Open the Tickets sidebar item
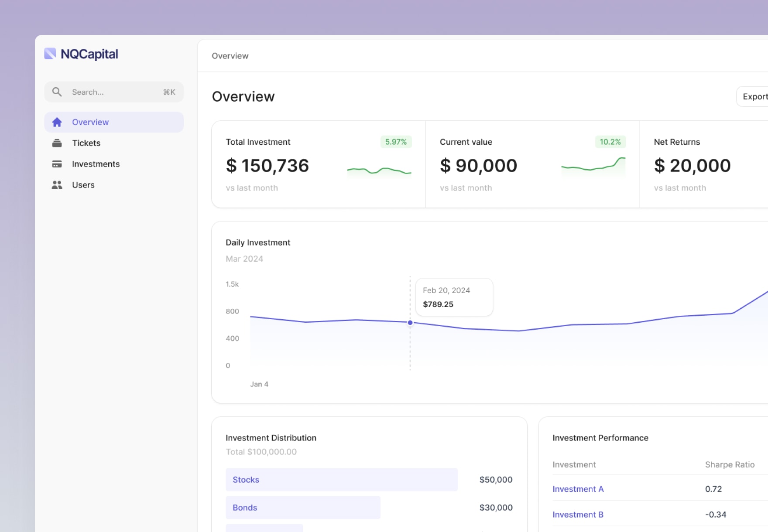Image resolution: width=768 pixels, height=532 pixels. pos(114,143)
